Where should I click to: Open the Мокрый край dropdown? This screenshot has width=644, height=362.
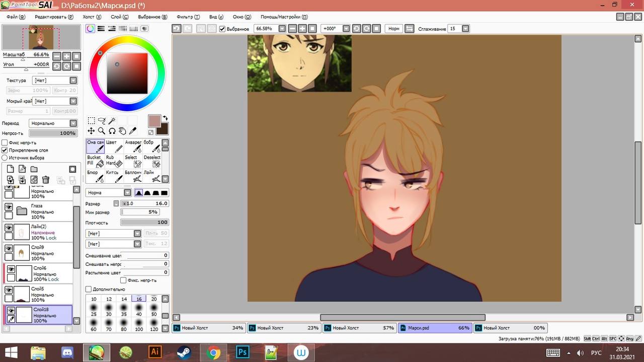[x=73, y=101]
